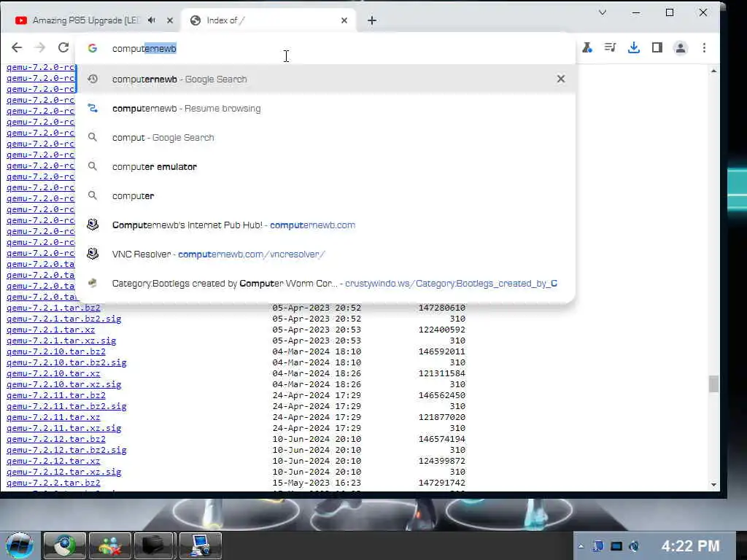This screenshot has width=747, height=560.
Task: Click magnifier icon beside computer emulator
Action: pos(93,167)
